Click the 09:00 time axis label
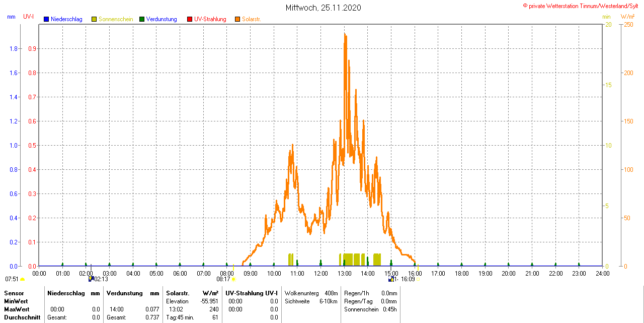Image resolution: width=644 pixels, height=323 pixels. point(250,273)
